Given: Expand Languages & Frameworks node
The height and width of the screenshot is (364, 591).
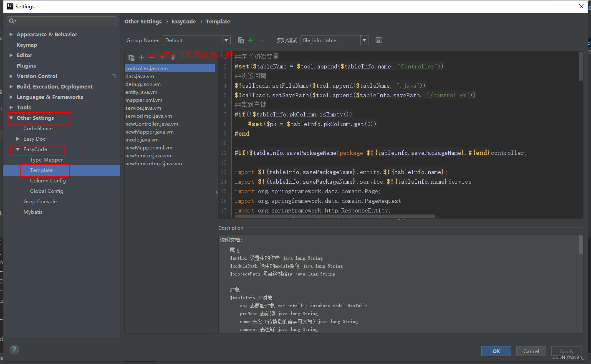Looking at the screenshot, I should [x=11, y=97].
